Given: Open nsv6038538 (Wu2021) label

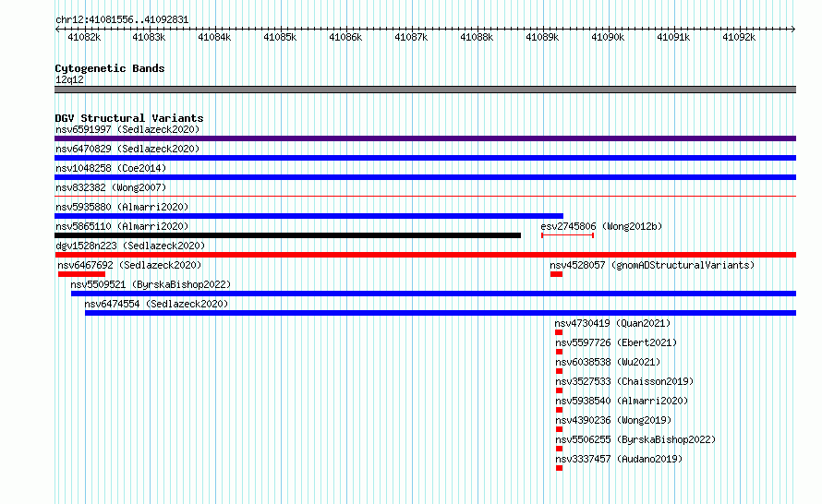Looking at the screenshot, I should 608,362.
